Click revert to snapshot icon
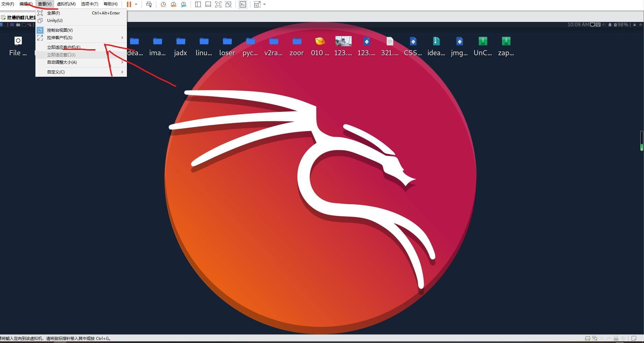The height and width of the screenshot is (343, 644). click(173, 4)
